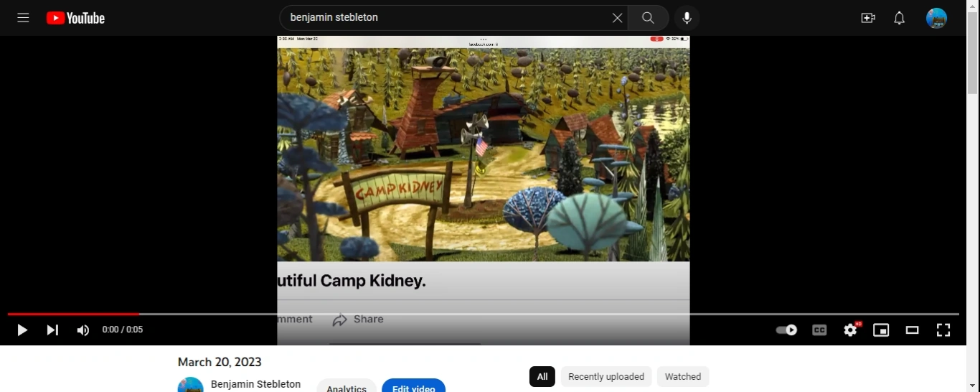
Task: Select the All filter chip
Action: point(542,377)
